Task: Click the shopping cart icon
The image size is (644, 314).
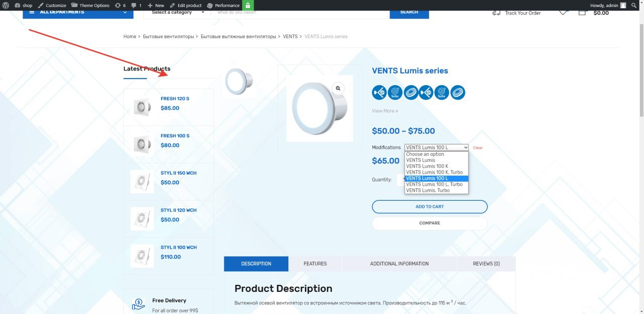Action: point(582,12)
